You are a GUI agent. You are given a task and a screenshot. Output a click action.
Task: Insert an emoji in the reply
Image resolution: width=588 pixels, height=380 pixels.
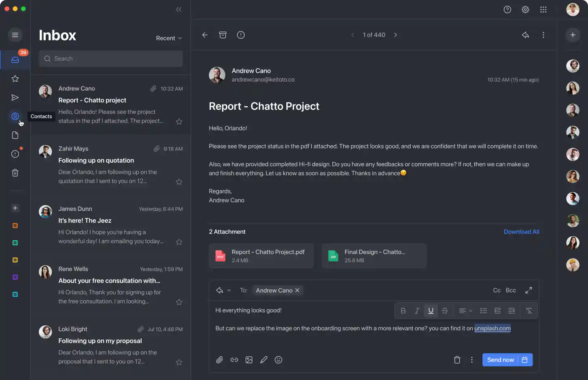click(278, 360)
